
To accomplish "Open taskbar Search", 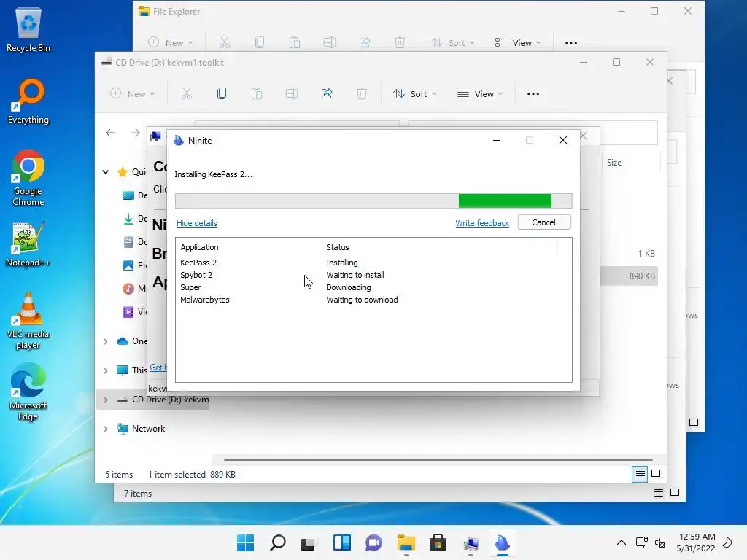I will [x=278, y=542].
